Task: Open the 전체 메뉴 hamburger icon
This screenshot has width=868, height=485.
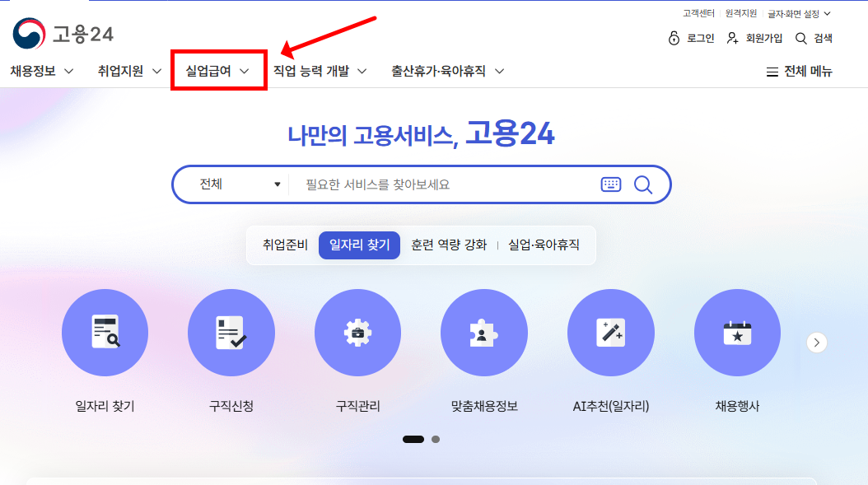Action: tap(772, 72)
